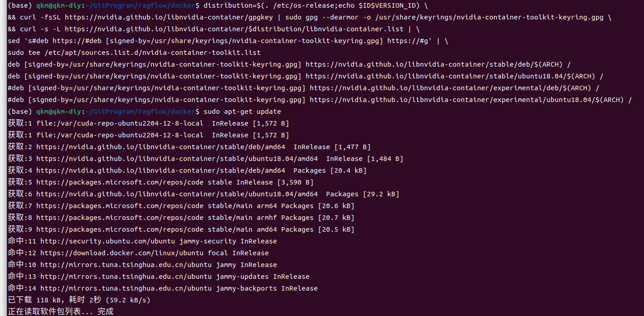The image size is (644, 316).
Task: Click the uncommented deb line for stable/ubuntu18.04/$(ARCH)
Action: 305,77
